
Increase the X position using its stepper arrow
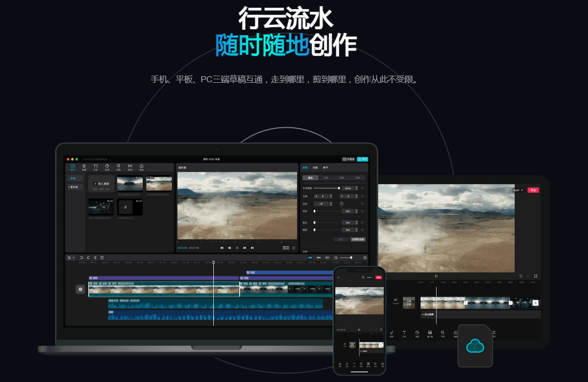point(331,195)
